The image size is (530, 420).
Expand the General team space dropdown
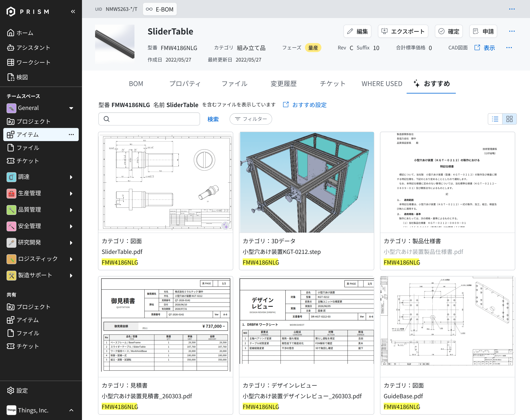(71, 108)
